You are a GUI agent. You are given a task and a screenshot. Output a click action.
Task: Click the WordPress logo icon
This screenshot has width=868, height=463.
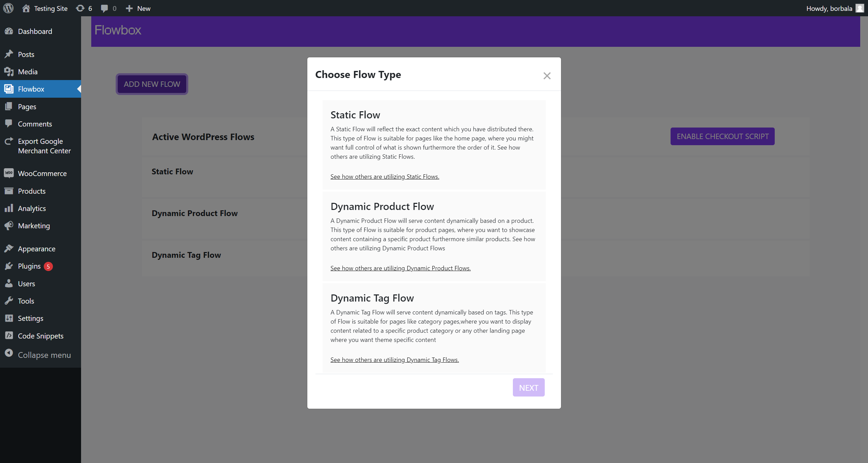click(x=8, y=8)
